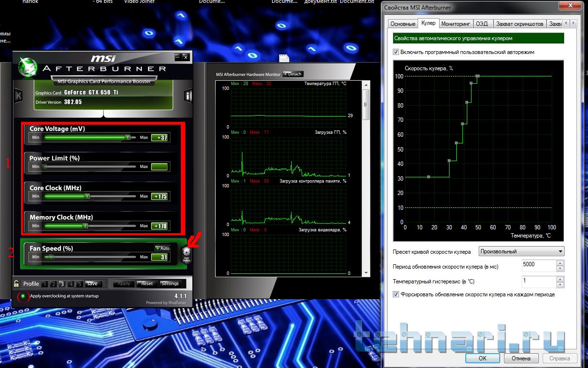Close the MSI Afterburner skin window
Viewport: 588px width, 368px height.
pos(186,57)
